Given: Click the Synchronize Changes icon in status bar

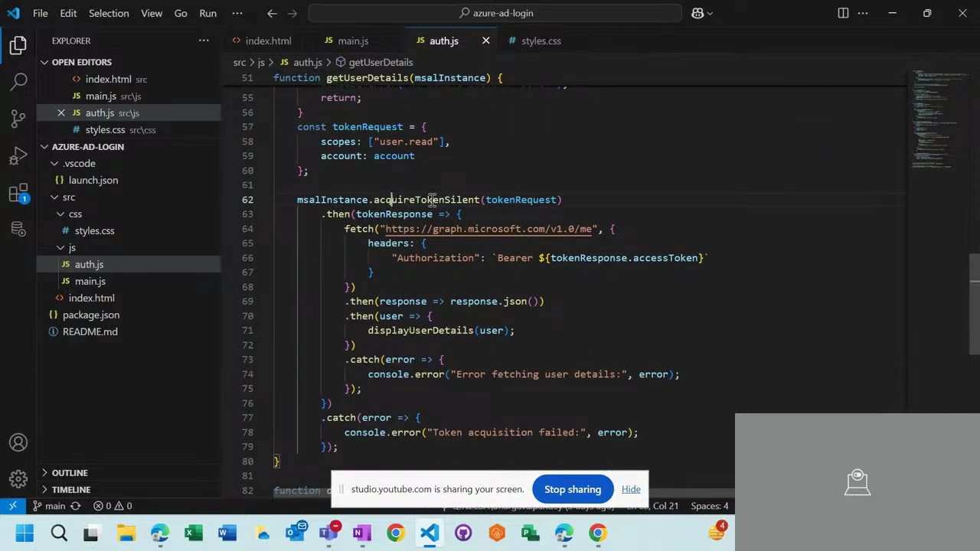Looking at the screenshot, I should point(76,506).
